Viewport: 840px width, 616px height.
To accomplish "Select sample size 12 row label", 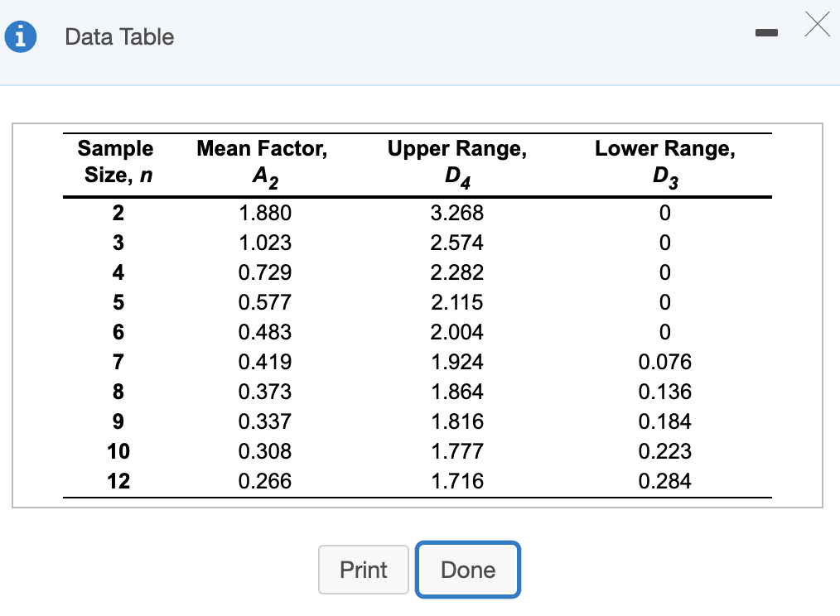I will (118, 481).
